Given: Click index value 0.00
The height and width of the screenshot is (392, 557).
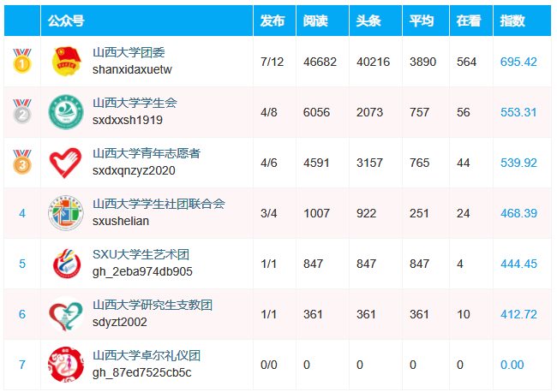Looking at the screenshot, I should click(x=512, y=365).
